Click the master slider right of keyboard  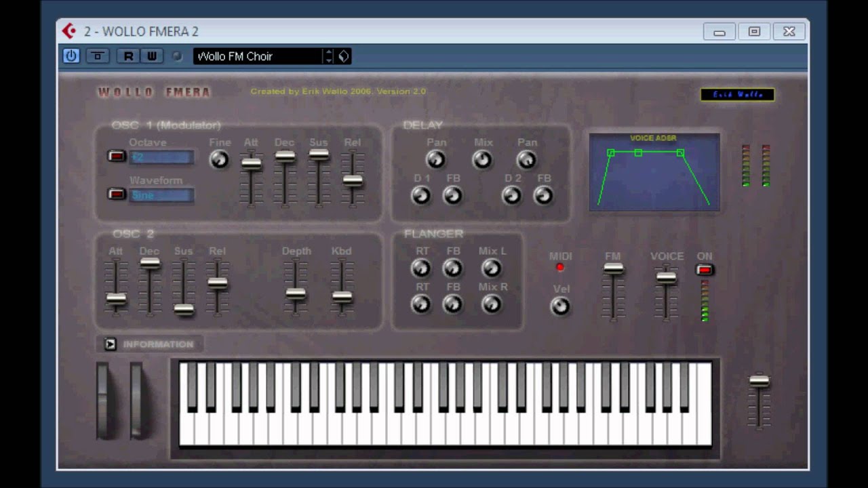[x=759, y=382]
